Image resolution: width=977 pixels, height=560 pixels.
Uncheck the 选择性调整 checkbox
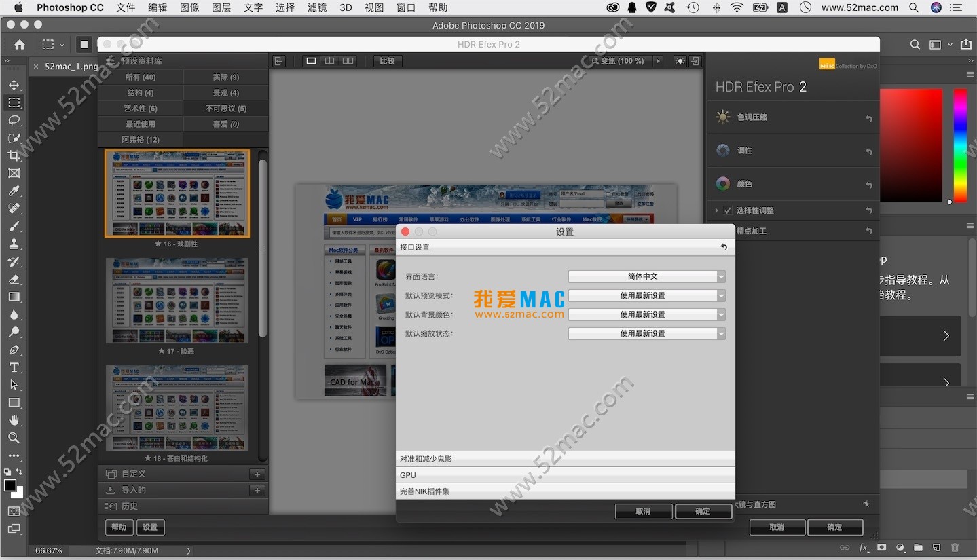point(727,210)
